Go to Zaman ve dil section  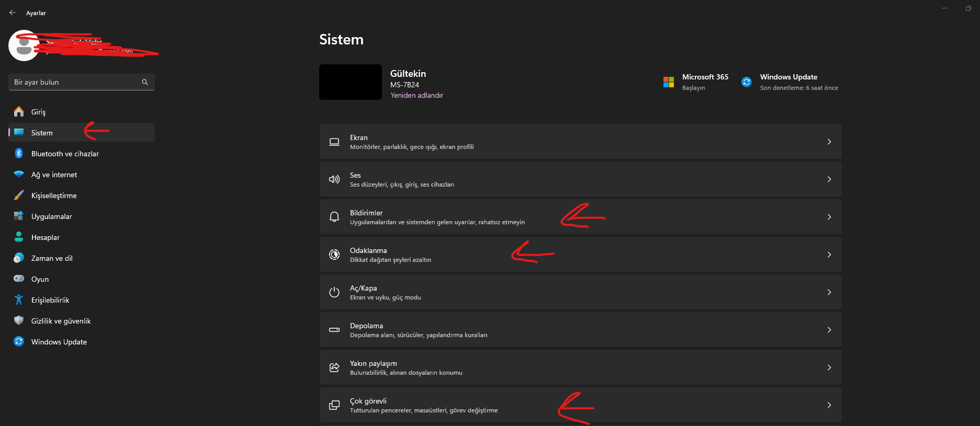coord(52,258)
